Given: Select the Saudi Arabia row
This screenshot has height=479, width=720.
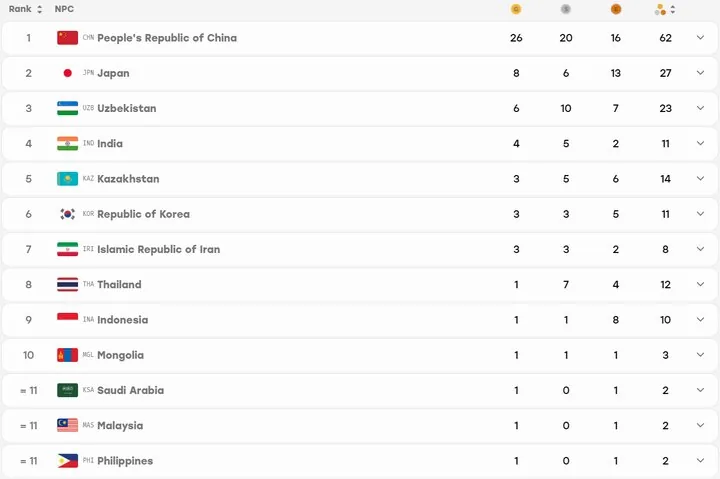Looking at the screenshot, I should pyautogui.click(x=360, y=390).
